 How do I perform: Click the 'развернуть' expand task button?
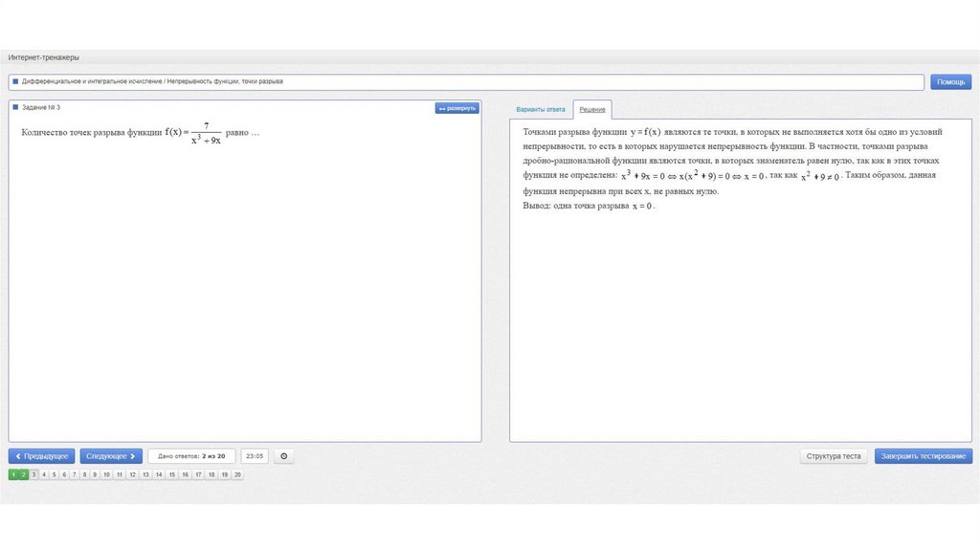tap(457, 108)
